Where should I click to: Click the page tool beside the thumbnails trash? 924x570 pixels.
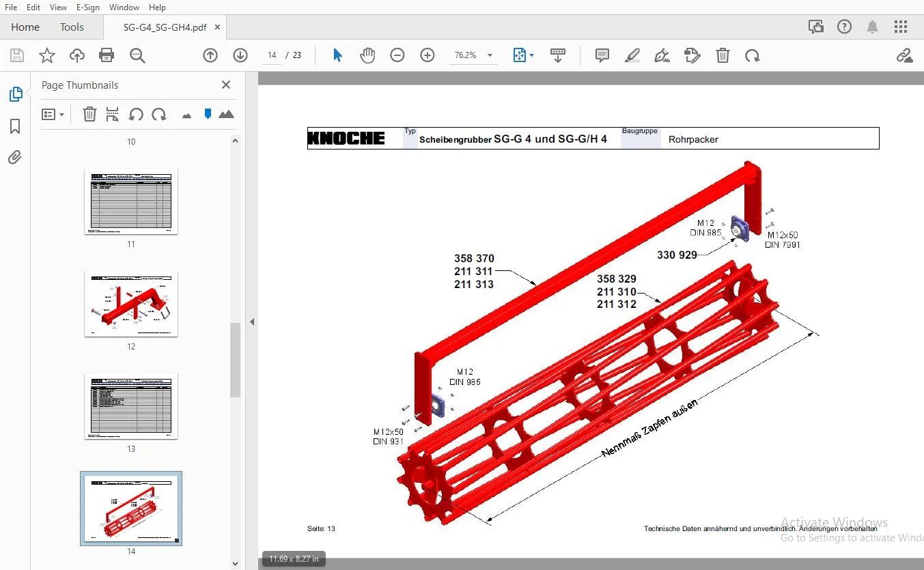point(113,115)
